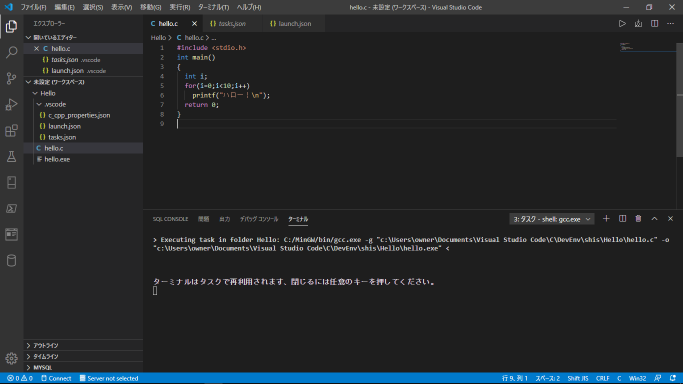683x384 pixels.
Task: Close the hello.c editor tab
Action: coord(194,24)
